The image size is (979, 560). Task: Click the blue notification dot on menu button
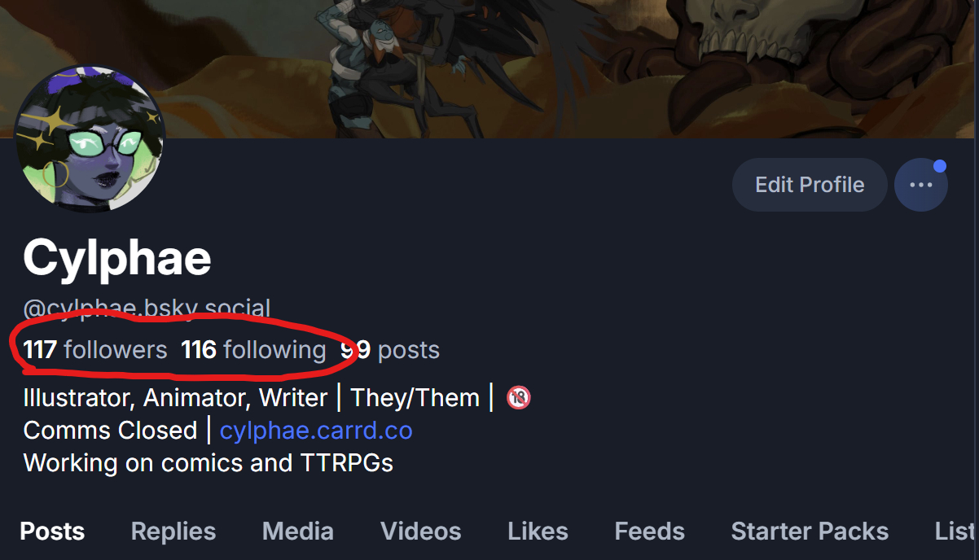point(940,166)
